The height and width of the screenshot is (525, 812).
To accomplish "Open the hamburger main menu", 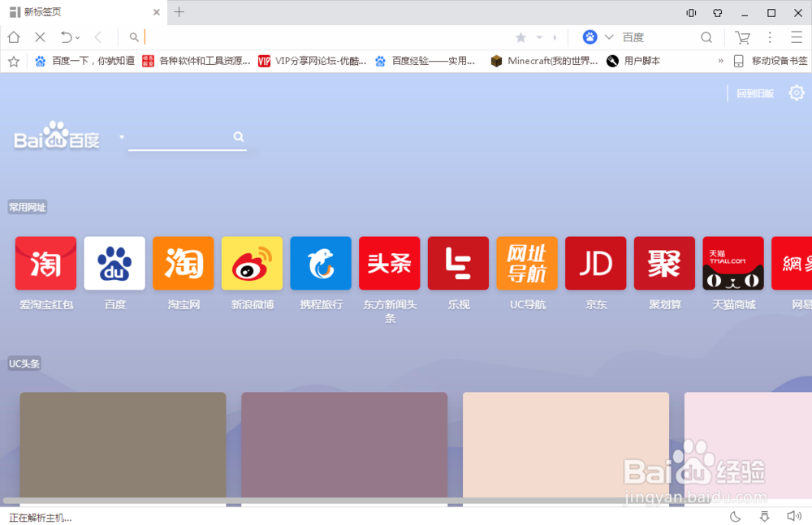I will tap(797, 37).
